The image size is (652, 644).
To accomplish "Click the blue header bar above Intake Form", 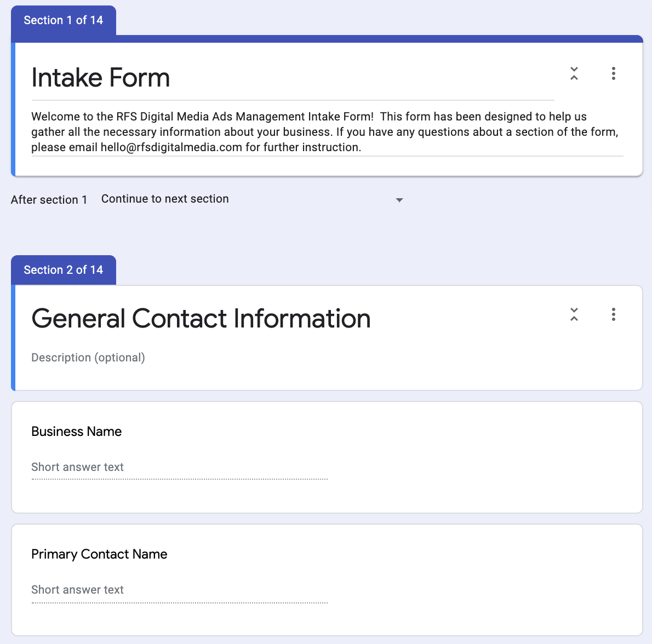I will 378,39.
